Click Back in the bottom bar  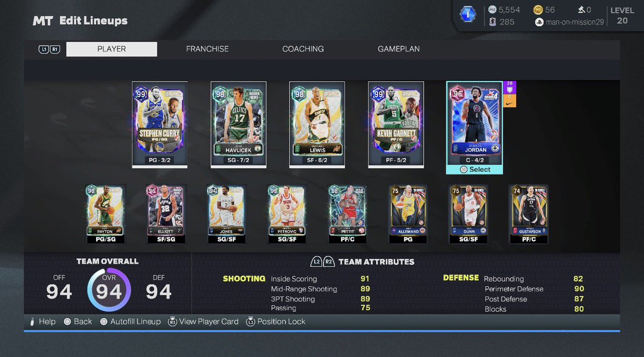tap(68, 322)
